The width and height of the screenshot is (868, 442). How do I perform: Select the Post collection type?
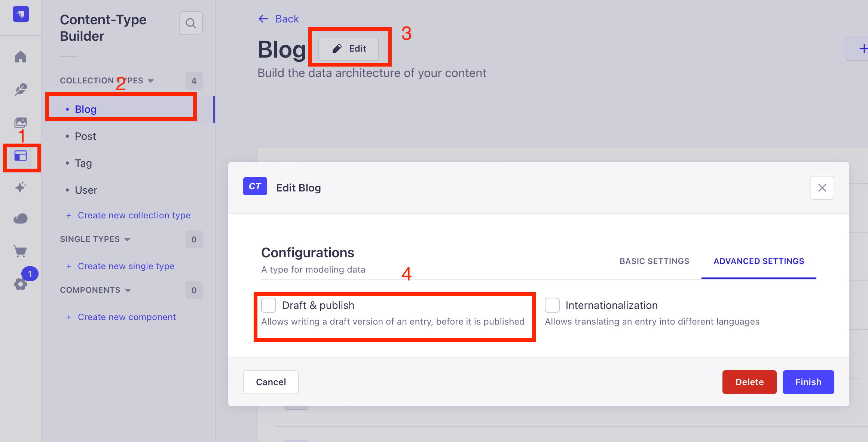pyautogui.click(x=85, y=136)
